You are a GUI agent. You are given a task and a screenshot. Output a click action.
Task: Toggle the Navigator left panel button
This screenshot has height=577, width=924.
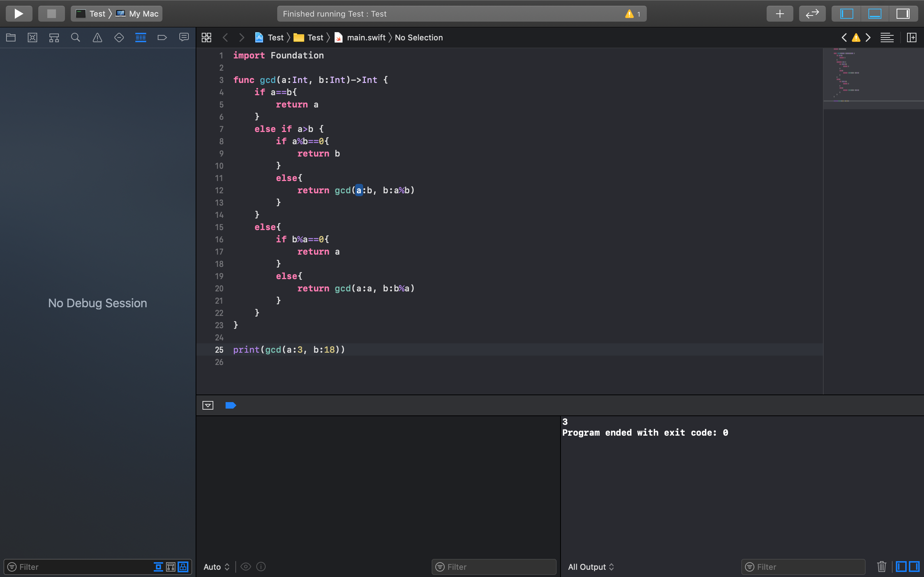846,14
